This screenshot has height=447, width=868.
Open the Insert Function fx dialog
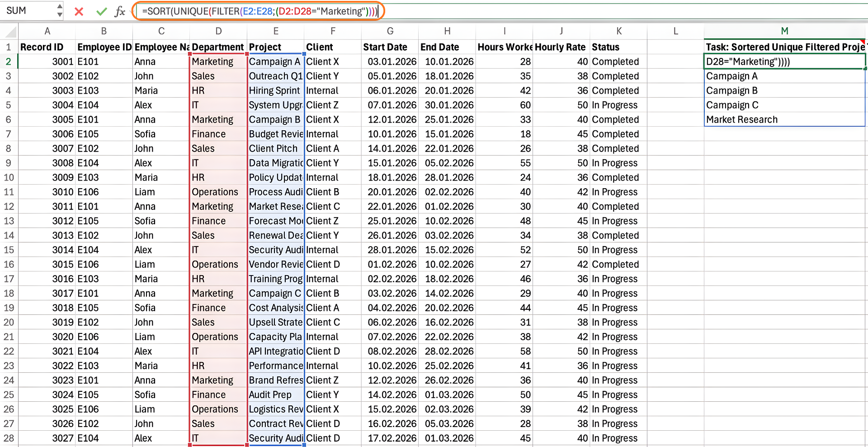pos(120,11)
